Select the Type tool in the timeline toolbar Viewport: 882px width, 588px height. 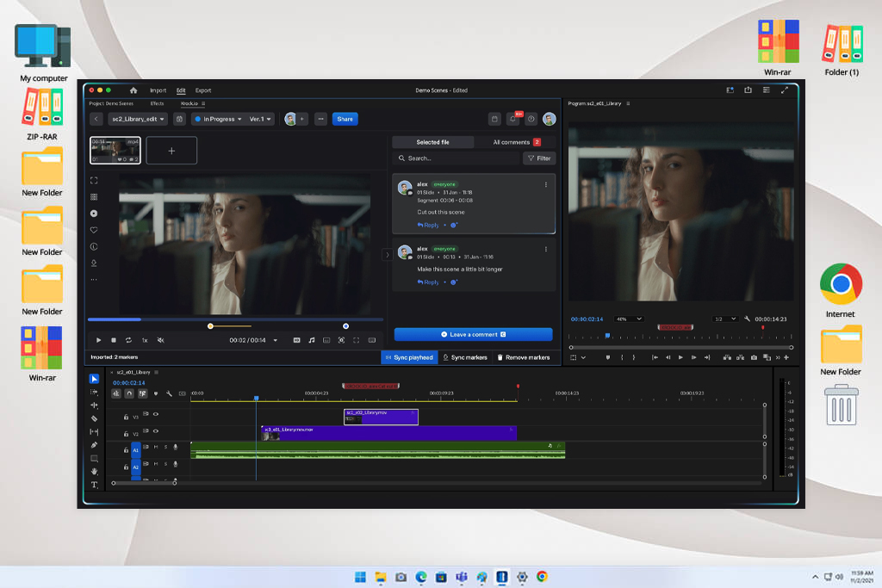94,485
